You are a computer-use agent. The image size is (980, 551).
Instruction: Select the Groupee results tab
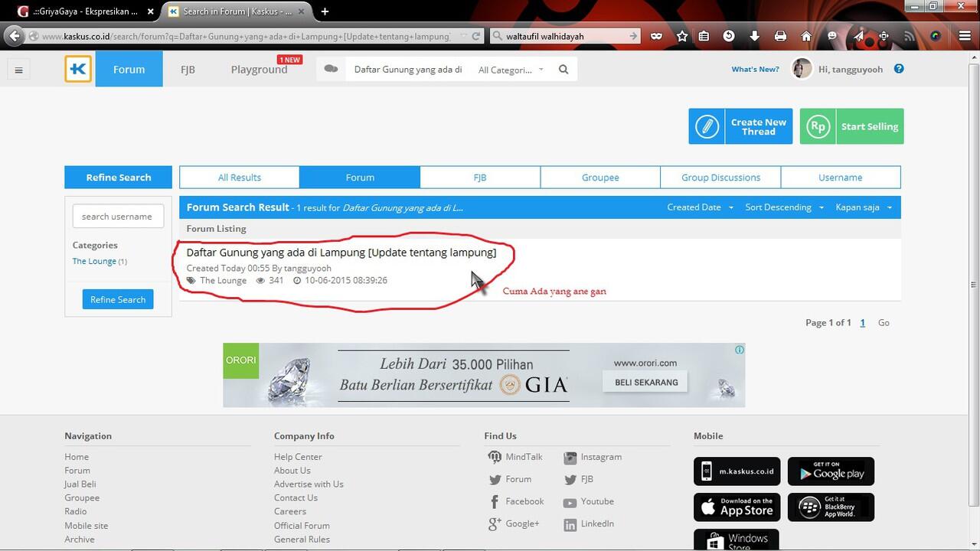click(600, 178)
